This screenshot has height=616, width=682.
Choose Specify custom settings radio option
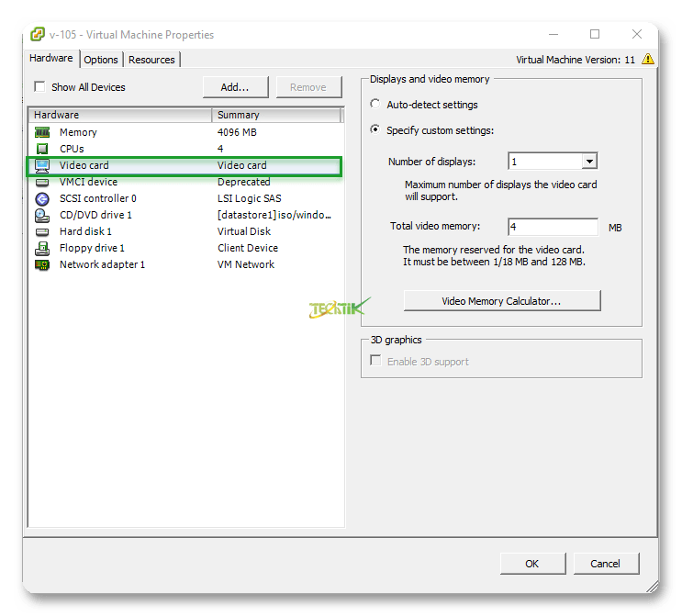[375, 130]
